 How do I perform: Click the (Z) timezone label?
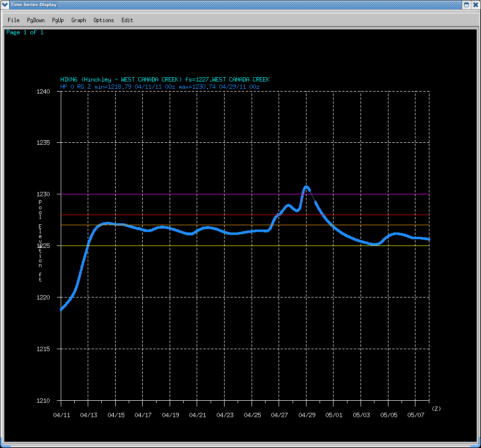436,408
